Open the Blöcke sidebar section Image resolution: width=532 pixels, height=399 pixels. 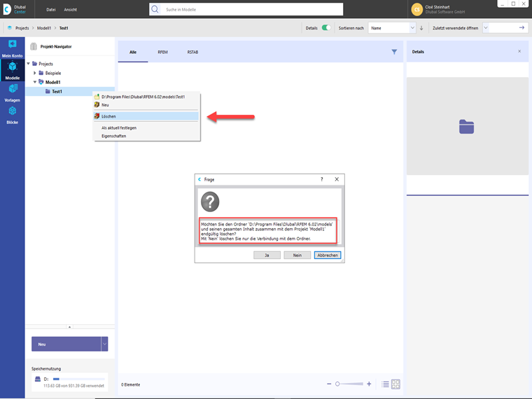click(12, 115)
